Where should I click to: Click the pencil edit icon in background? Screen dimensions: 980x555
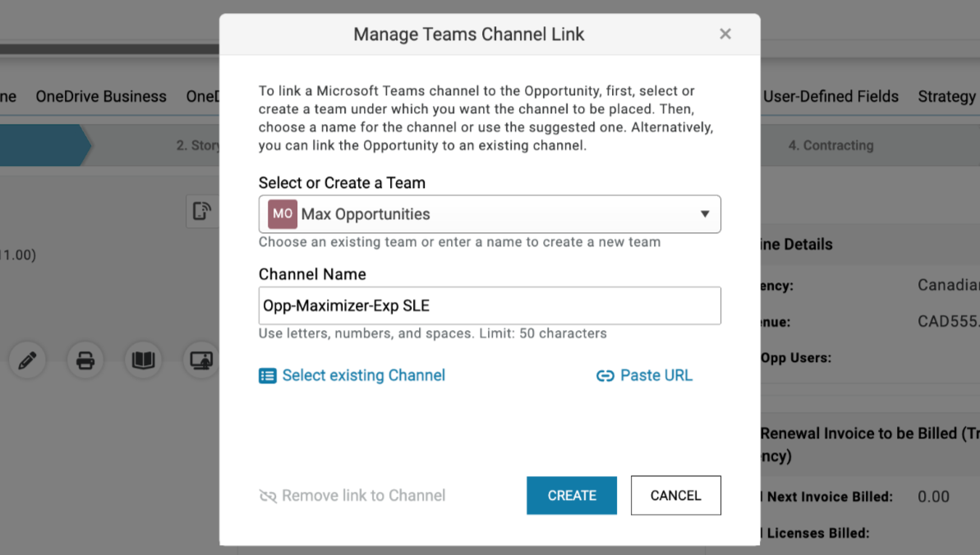click(x=27, y=360)
